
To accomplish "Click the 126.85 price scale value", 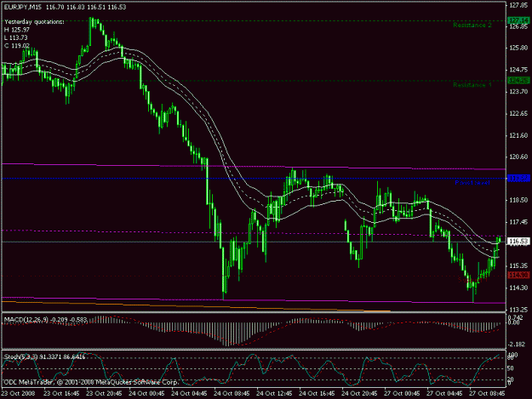I will click(x=518, y=26).
